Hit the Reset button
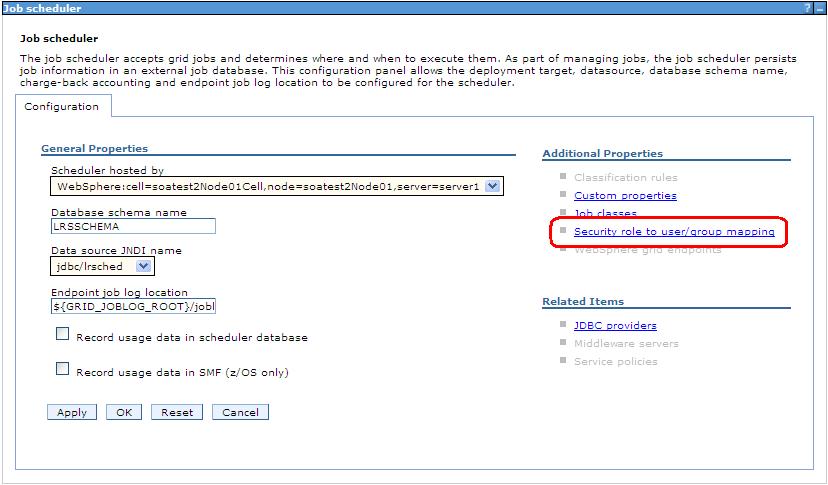This screenshot has width=828, height=485. (x=177, y=412)
